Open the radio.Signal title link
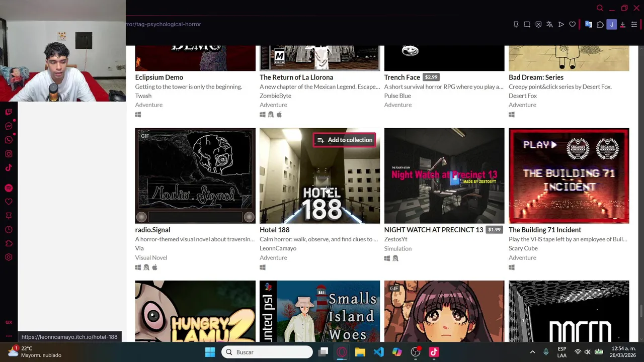This screenshot has width=644, height=362. point(152,230)
